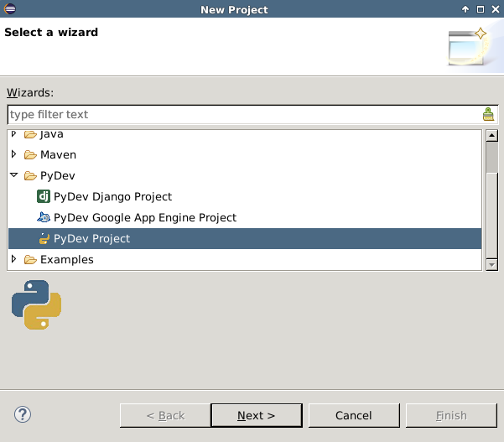Click the Maven folder icon
The width and height of the screenshot is (504, 442).
coord(30,155)
